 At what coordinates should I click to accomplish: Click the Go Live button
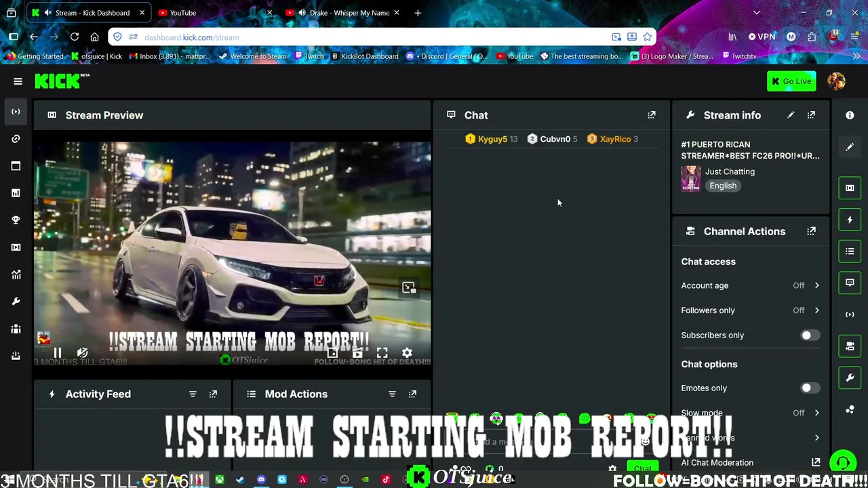click(791, 81)
